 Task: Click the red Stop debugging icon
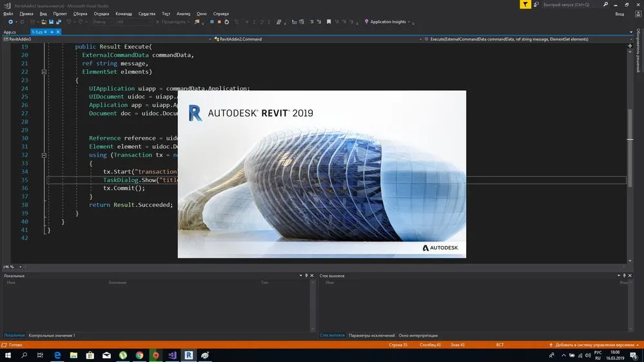click(x=219, y=22)
